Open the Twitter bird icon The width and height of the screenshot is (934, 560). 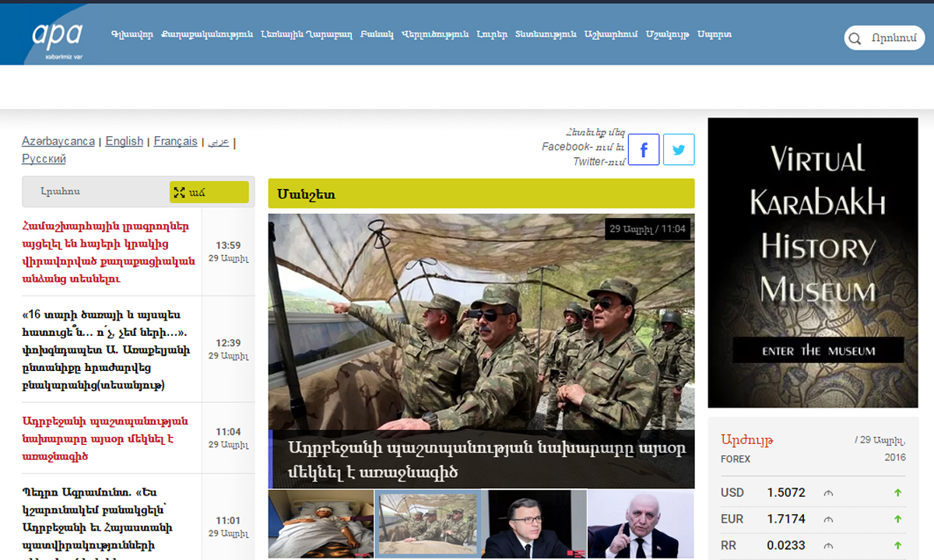(679, 149)
